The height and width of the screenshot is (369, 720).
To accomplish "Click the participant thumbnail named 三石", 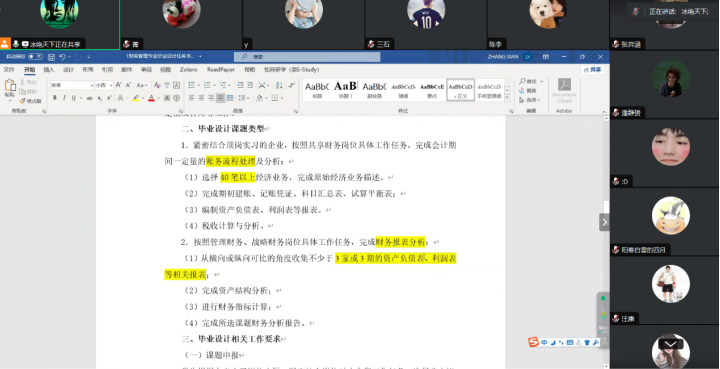I will click(x=426, y=25).
